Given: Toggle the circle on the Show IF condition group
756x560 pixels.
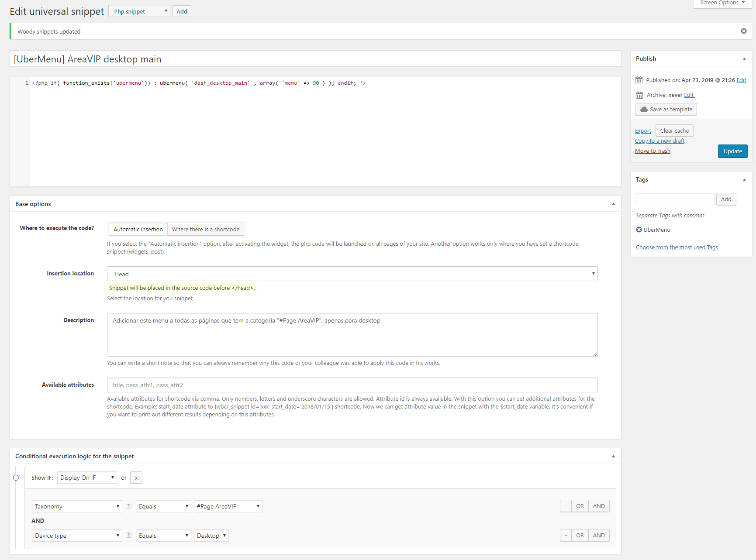Looking at the screenshot, I should click(x=16, y=478).
